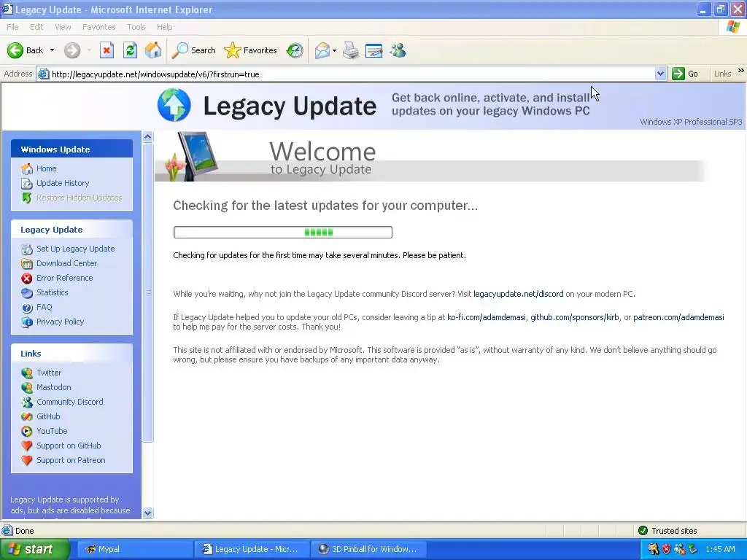
Task: Open the View menu
Action: (63, 27)
